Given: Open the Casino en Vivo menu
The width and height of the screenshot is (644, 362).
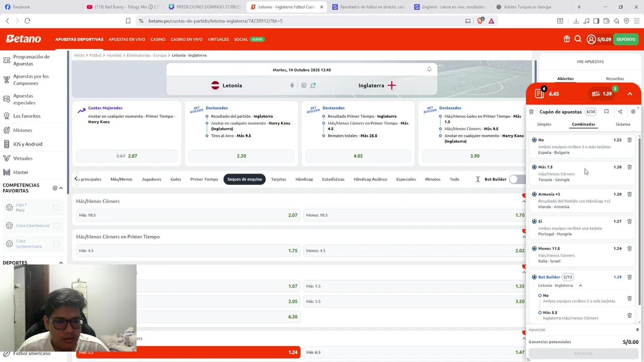Looking at the screenshot, I should (186, 39).
